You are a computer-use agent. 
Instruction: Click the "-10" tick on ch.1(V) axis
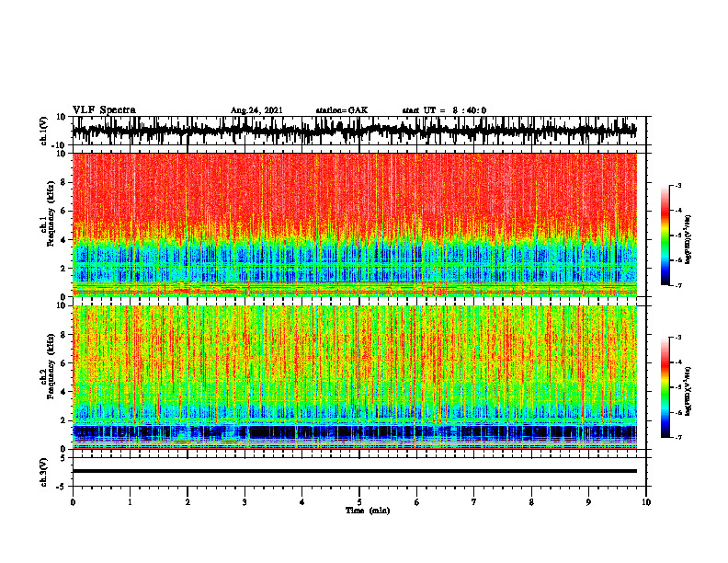click(x=60, y=145)
